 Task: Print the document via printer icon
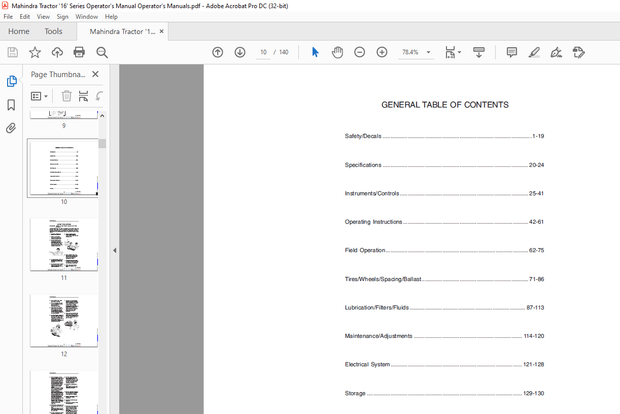[x=79, y=52]
